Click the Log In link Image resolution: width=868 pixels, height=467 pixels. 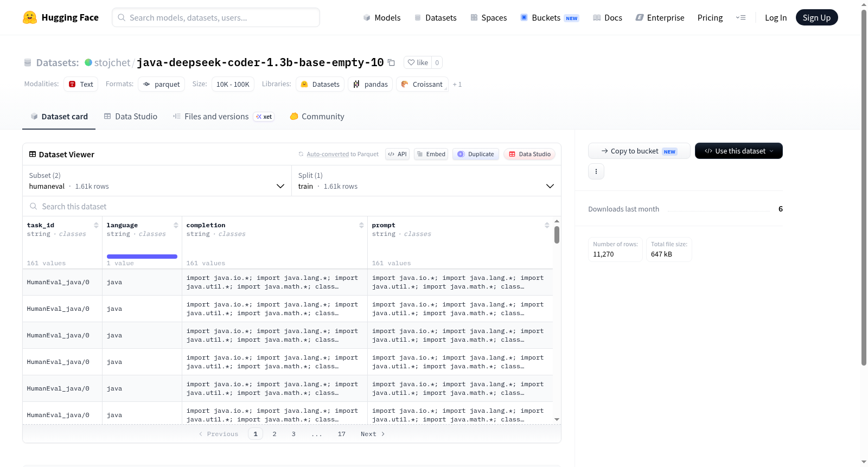point(776,17)
